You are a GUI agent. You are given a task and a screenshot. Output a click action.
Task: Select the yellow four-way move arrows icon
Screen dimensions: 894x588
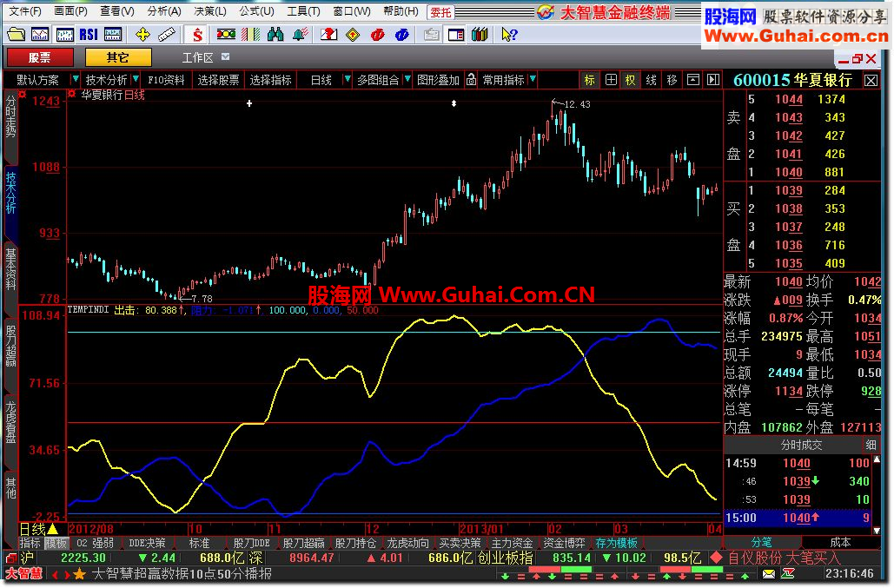pos(142,35)
